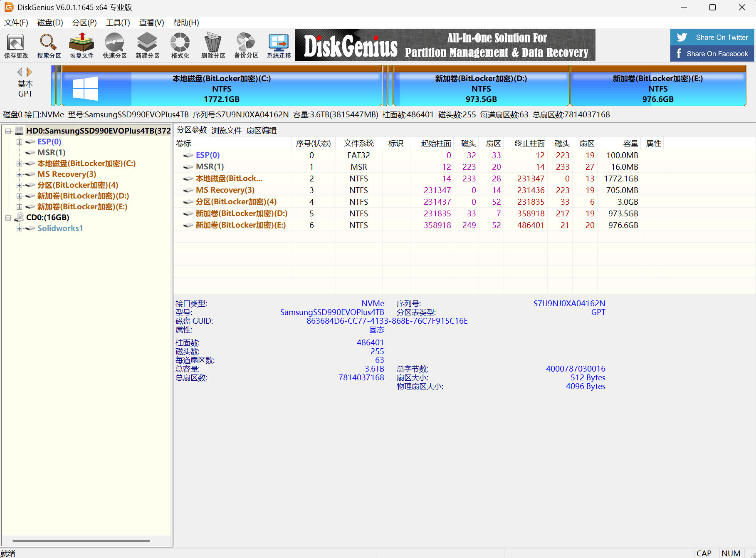756x558 pixels.
Task: Open the 分区(P) menu
Action: [x=84, y=22]
